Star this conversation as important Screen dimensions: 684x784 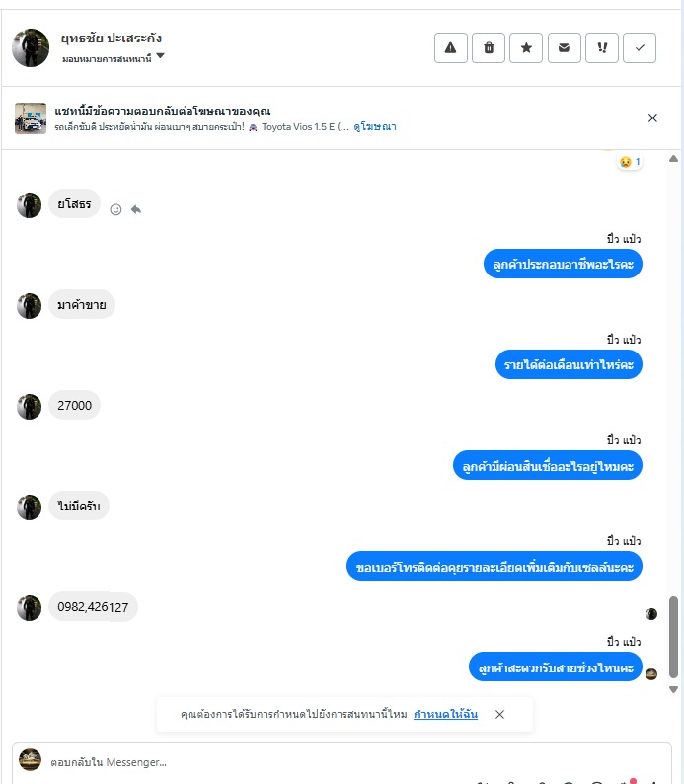(x=526, y=48)
